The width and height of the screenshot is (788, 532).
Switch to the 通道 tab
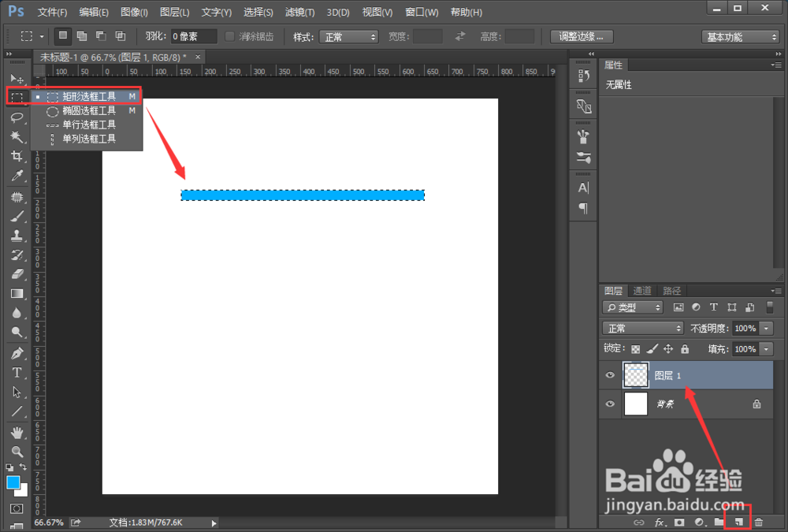click(x=641, y=291)
